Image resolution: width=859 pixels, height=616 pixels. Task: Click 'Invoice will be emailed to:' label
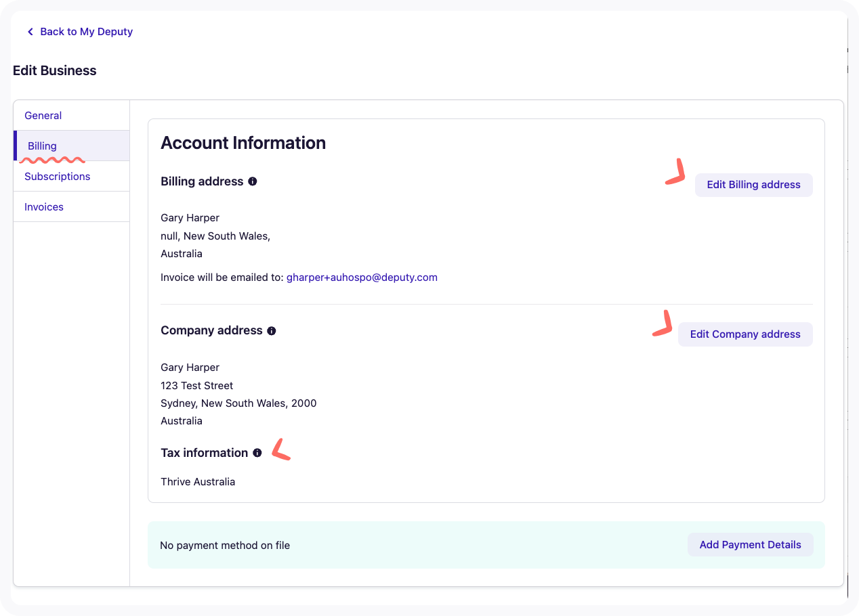pos(222,278)
